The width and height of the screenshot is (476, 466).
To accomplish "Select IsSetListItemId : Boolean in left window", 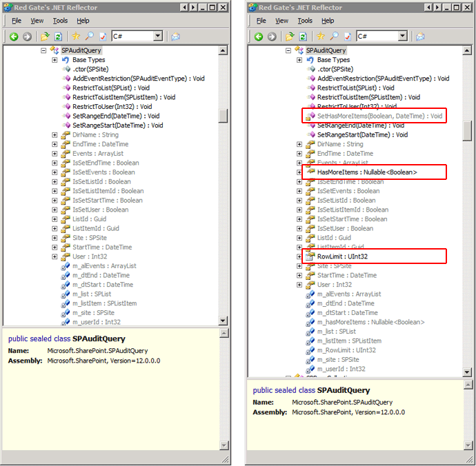I will coord(108,191).
